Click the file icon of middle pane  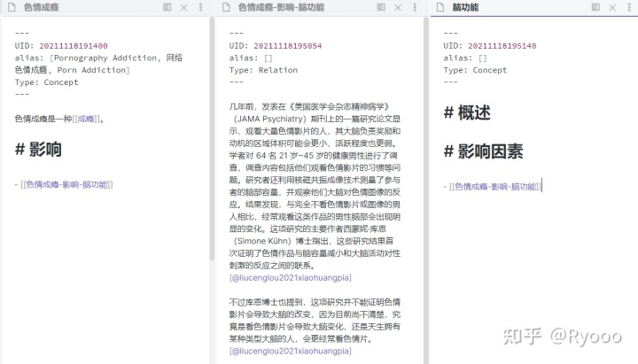tap(226, 7)
